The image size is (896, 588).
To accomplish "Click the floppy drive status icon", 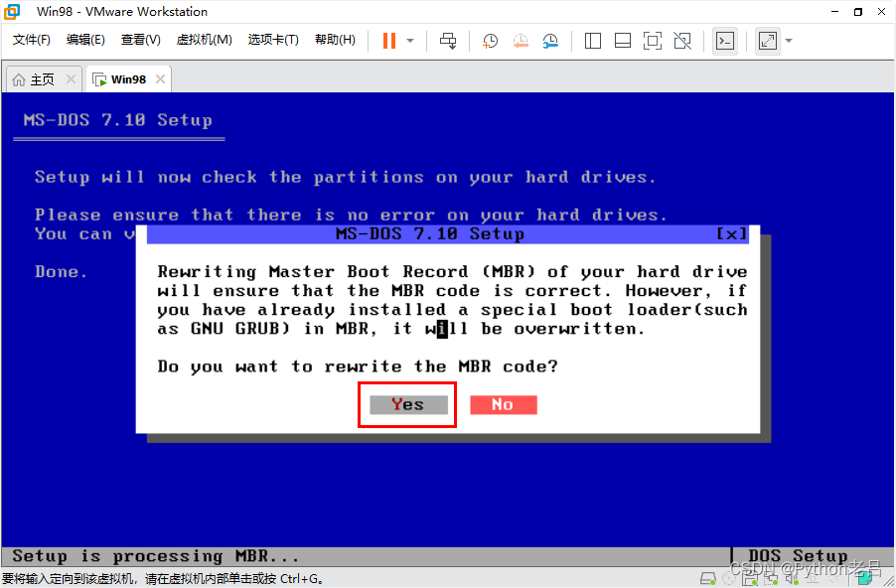I will click(x=750, y=578).
